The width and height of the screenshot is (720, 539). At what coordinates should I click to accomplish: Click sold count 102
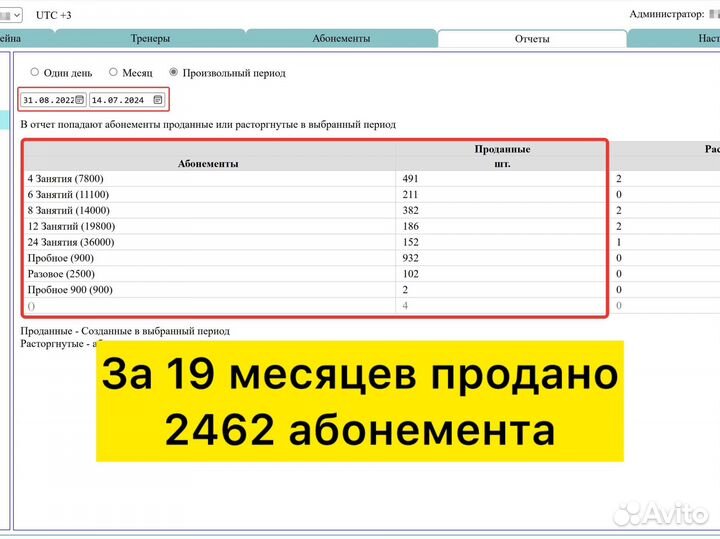(411, 274)
